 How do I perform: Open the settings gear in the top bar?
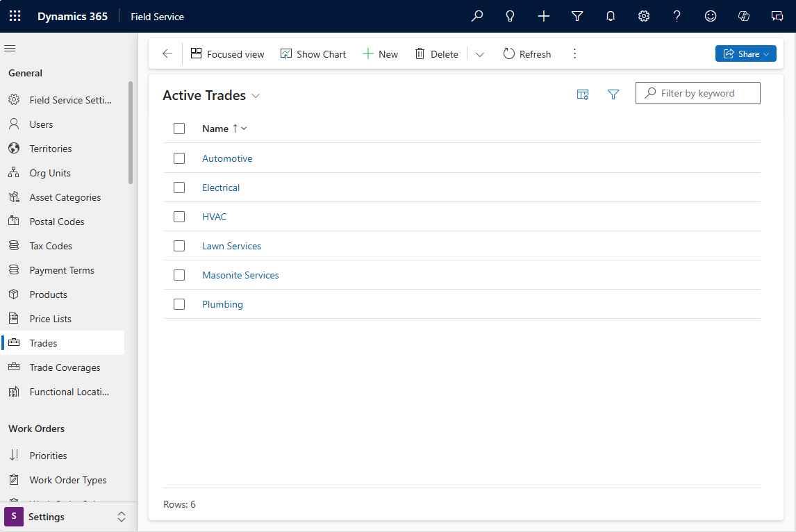point(644,16)
